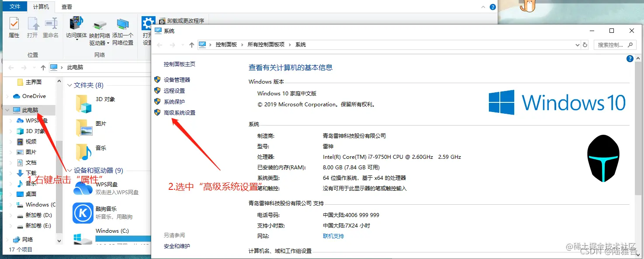Open the 文件 menu

(x=15, y=7)
